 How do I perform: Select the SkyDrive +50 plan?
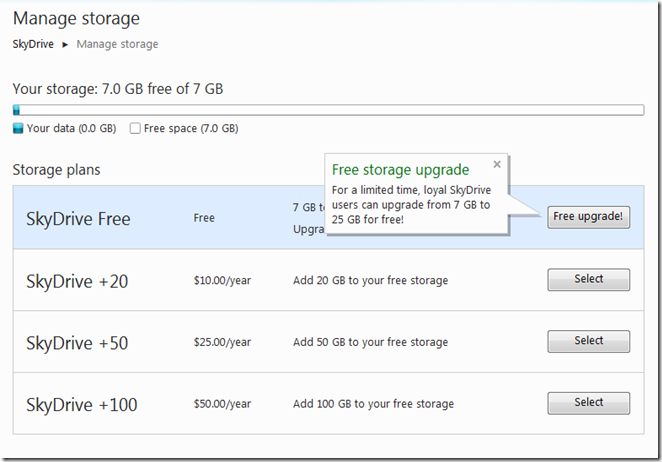coord(589,341)
